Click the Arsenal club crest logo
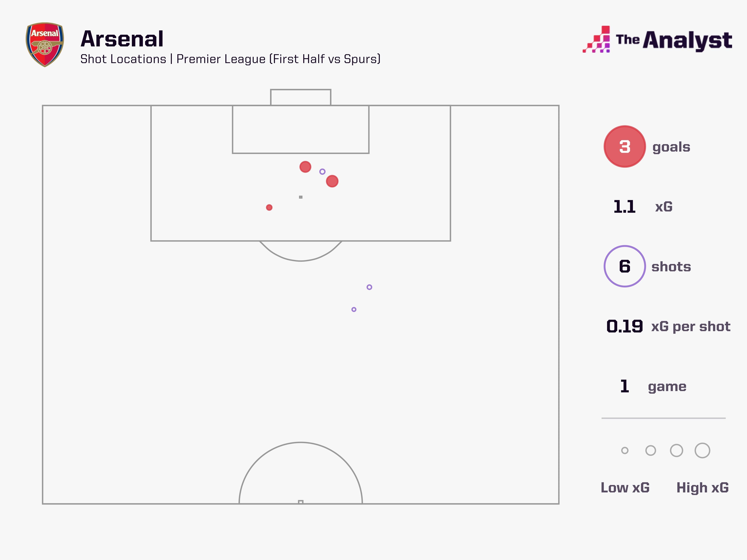This screenshot has height=560, width=747. point(45,45)
